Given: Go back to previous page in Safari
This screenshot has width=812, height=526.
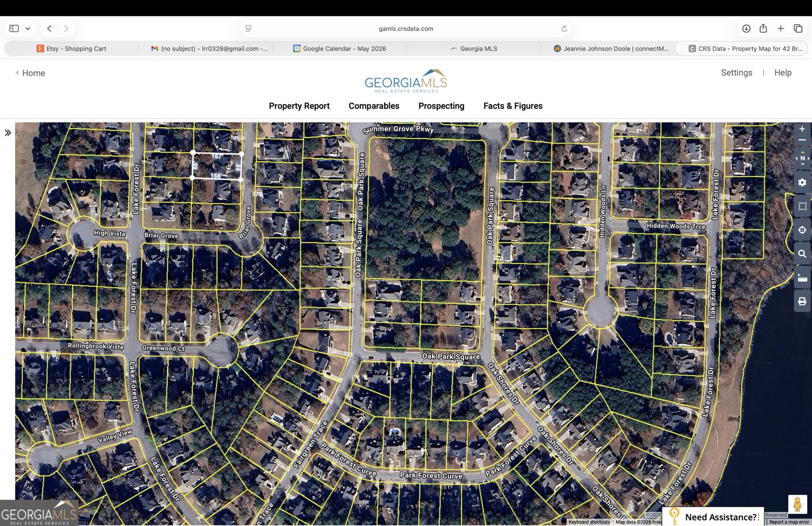Looking at the screenshot, I should click(x=49, y=28).
